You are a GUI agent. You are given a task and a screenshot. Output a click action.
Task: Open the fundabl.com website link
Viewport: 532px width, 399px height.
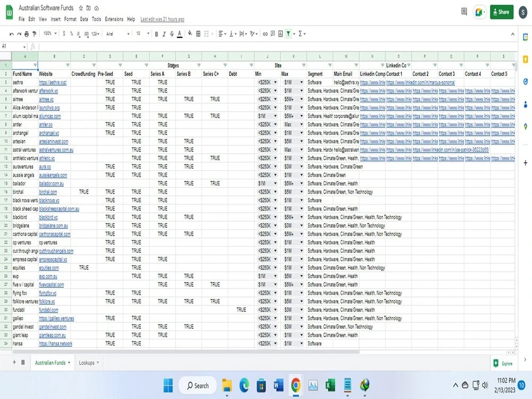(x=48, y=310)
